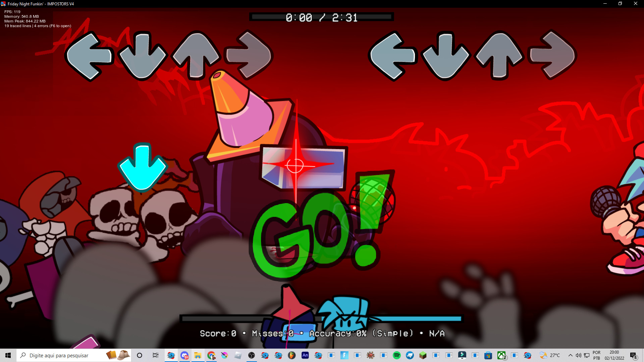Image resolution: width=644 pixels, height=362 pixels.
Task: Restore down the game window
Action: pos(620,4)
